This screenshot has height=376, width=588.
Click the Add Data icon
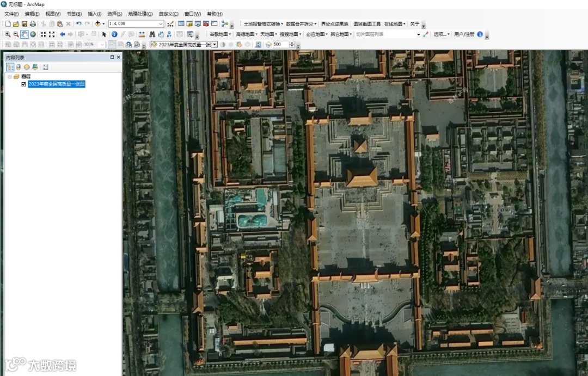[x=98, y=23]
